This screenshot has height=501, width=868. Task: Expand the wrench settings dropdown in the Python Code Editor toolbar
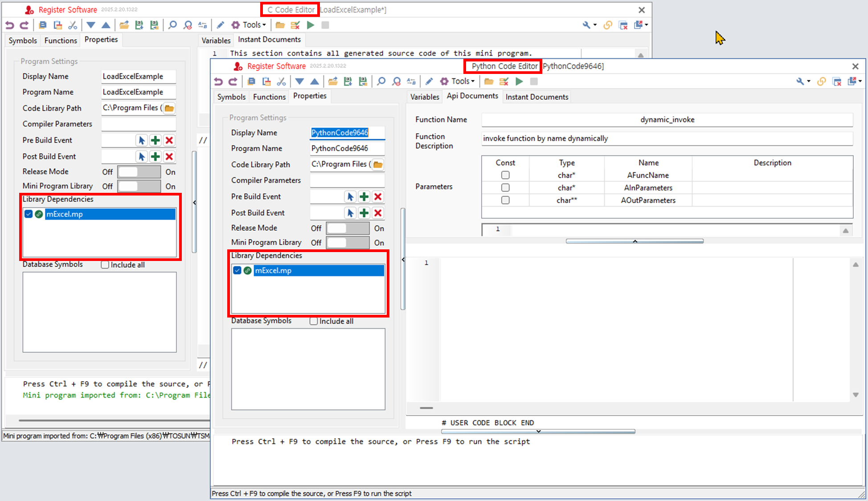(x=809, y=81)
